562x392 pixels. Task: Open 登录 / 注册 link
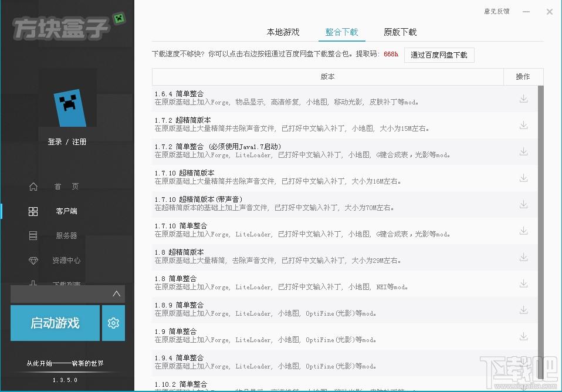tap(67, 142)
